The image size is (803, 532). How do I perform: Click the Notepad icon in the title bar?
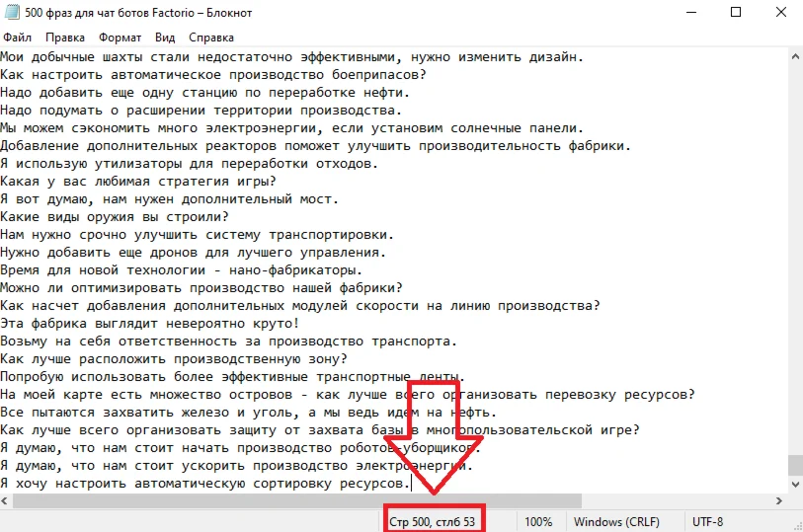(x=12, y=12)
